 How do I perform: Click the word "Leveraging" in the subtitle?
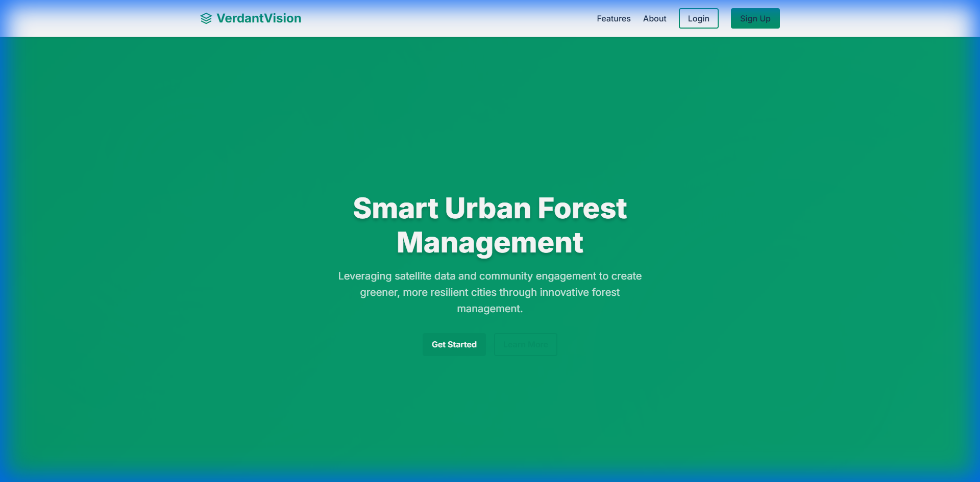click(364, 276)
